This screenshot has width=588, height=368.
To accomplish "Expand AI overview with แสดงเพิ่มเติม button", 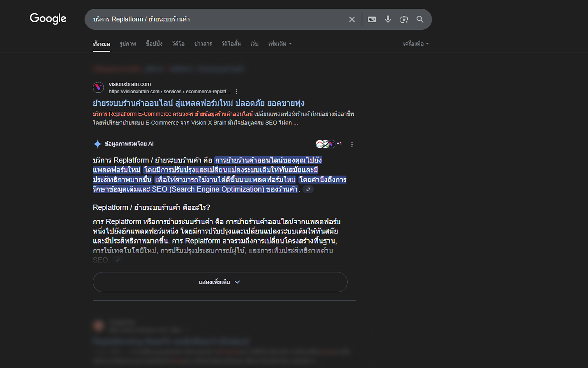I will pyautogui.click(x=220, y=282).
